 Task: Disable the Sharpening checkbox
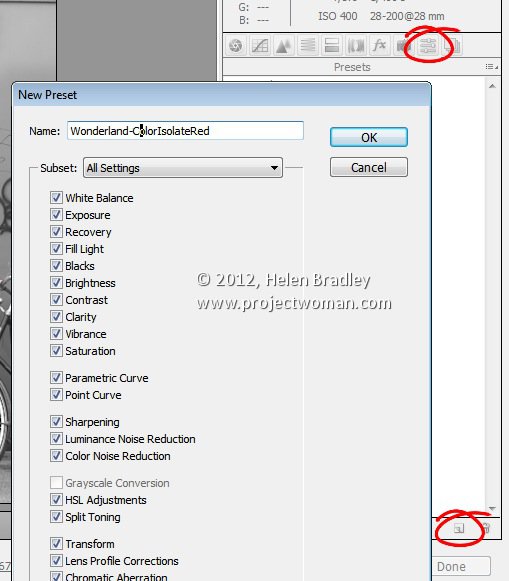[x=56, y=422]
